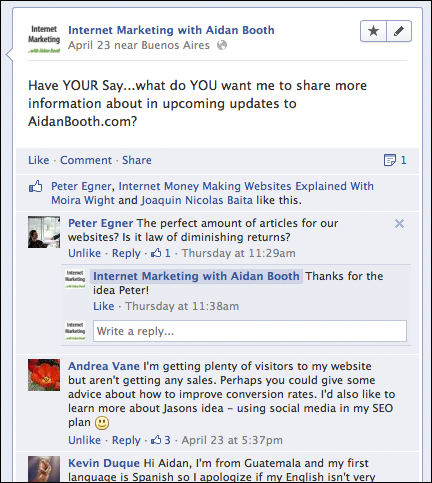
Task: Highlight the post with the star icon
Action: (373, 31)
